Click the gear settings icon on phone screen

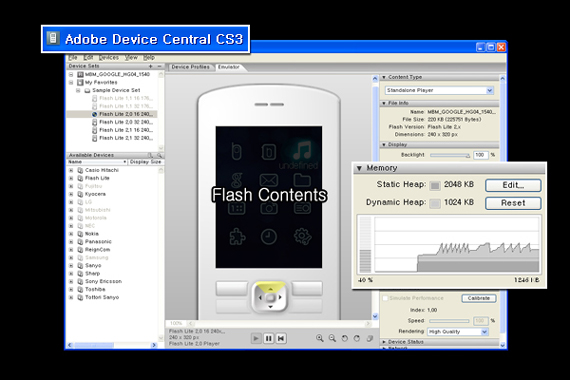point(302,237)
